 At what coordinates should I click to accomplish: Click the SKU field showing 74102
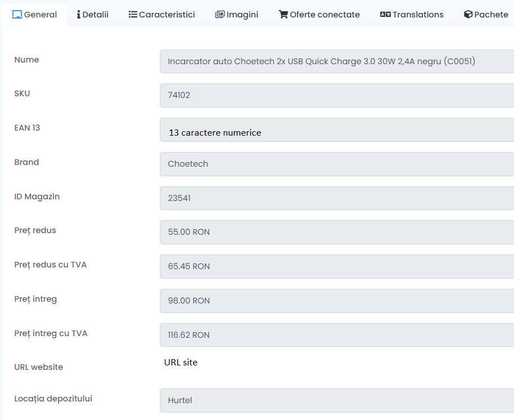pyautogui.click(x=337, y=95)
